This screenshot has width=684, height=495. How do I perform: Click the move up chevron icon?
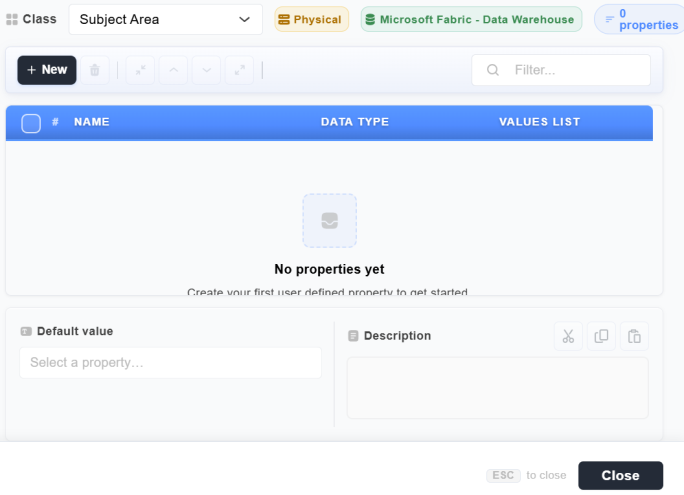pyautogui.click(x=173, y=70)
